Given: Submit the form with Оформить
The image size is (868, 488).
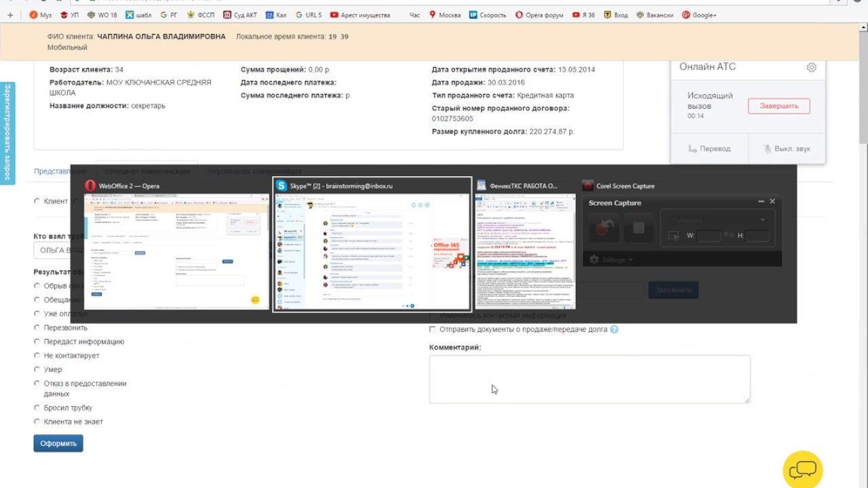Looking at the screenshot, I should pyautogui.click(x=58, y=443).
